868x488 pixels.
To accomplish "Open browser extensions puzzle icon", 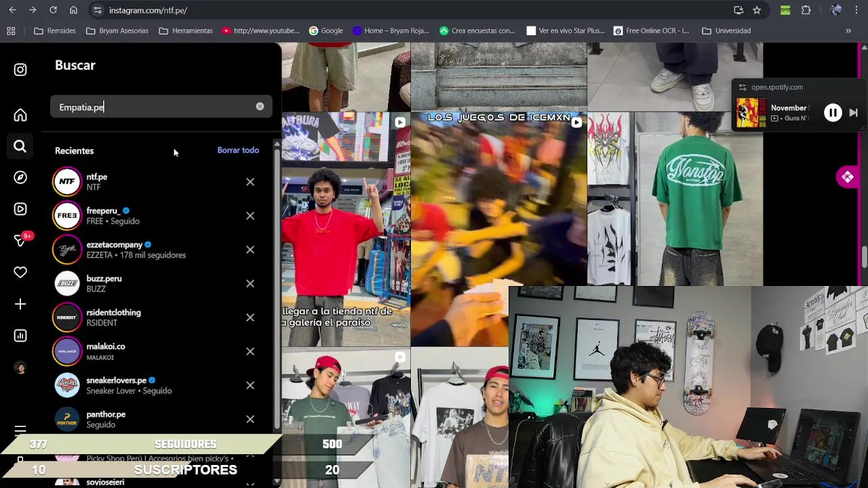I will pyautogui.click(x=806, y=10).
